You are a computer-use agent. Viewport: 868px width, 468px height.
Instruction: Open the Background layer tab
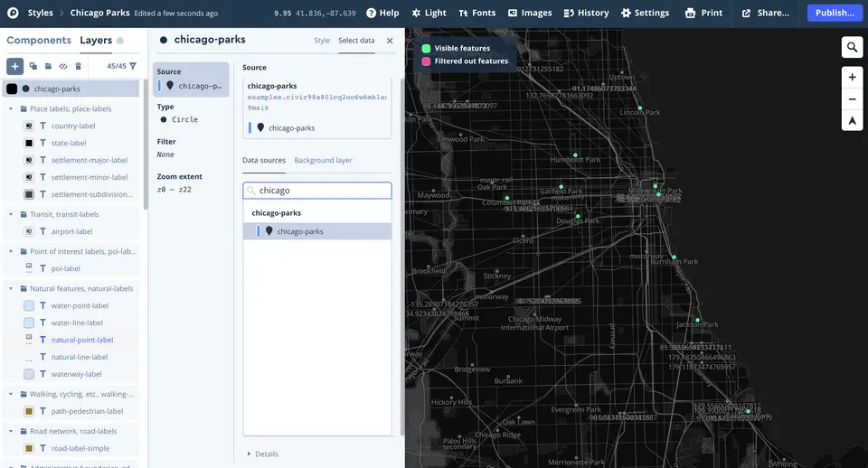coord(323,161)
